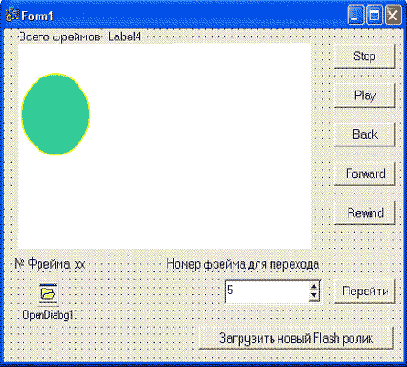Select the Label4 text label

click(x=124, y=37)
